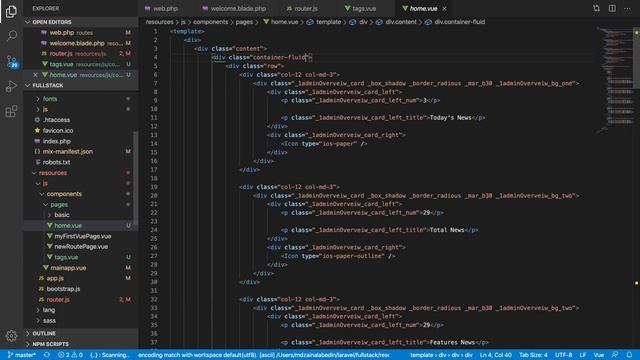This screenshot has height=360, width=640.
Task: Open tags.vue in Open Editors
Action: tap(82, 64)
